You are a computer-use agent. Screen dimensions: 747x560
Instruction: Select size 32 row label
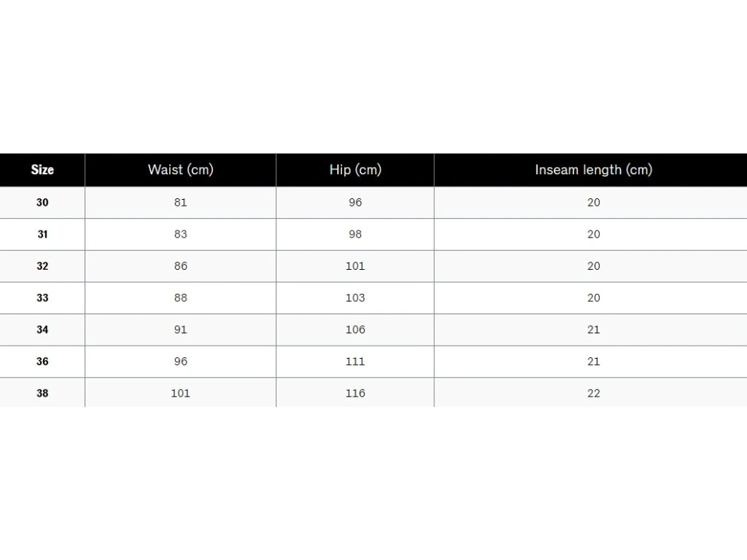pyautogui.click(x=42, y=266)
